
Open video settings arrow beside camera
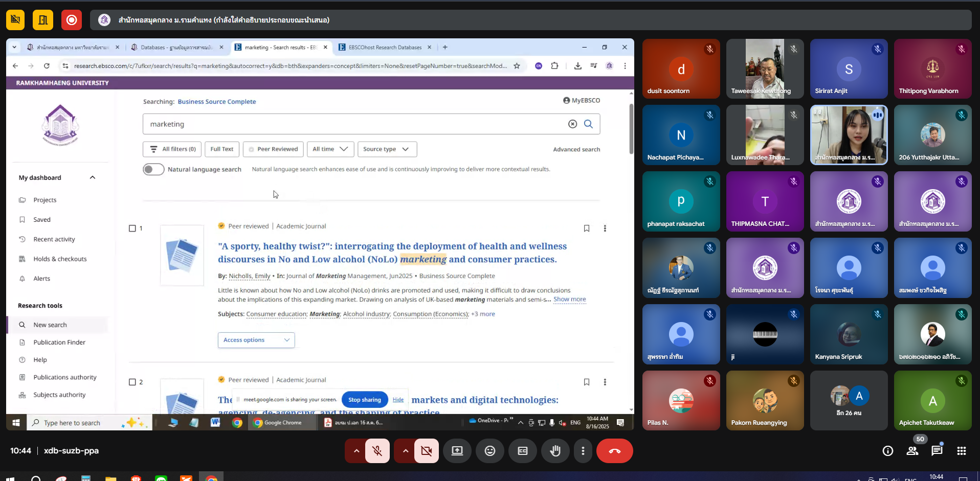pyautogui.click(x=406, y=451)
